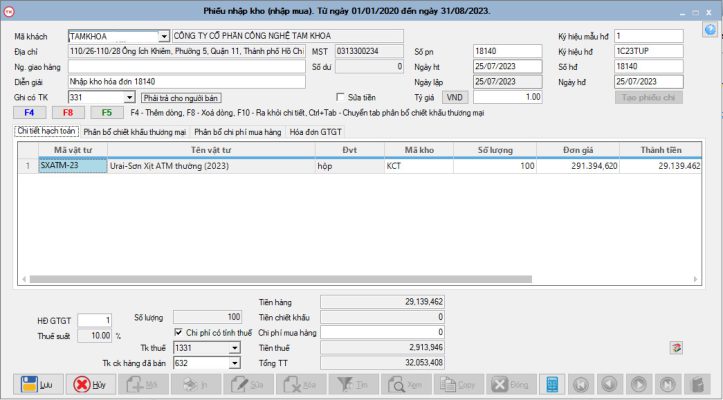The image size is (723, 400).
Task: Click the Số hđ field
Action: click(649, 66)
